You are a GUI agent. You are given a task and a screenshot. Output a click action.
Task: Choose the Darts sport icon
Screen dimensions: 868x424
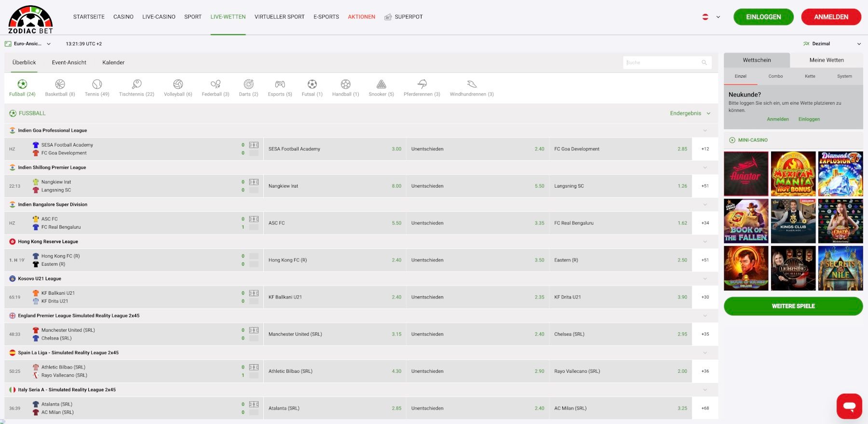point(248,84)
